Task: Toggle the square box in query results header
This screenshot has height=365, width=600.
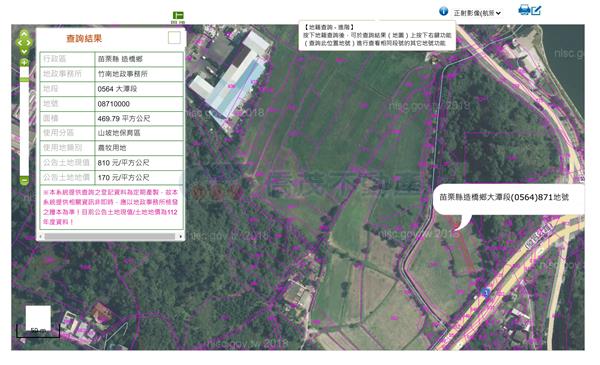Action: pos(174,37)
